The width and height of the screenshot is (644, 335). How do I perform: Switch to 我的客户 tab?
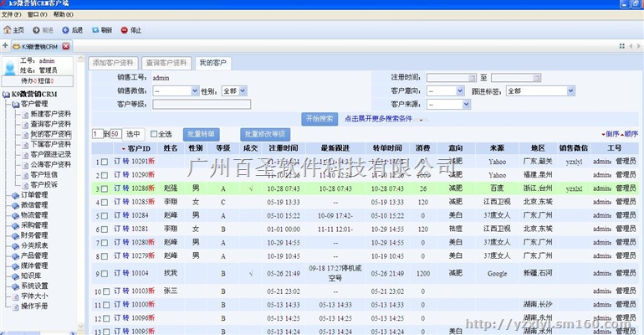212,63
